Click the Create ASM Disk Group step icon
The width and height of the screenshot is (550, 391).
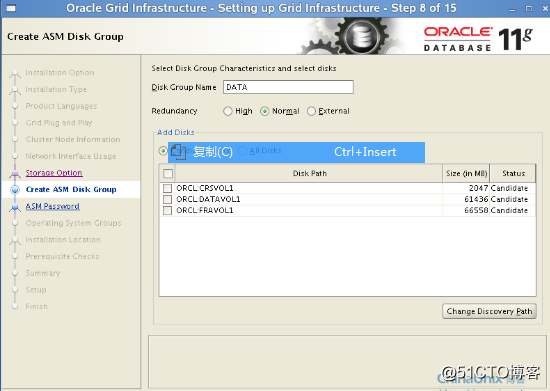coord(15,190)
